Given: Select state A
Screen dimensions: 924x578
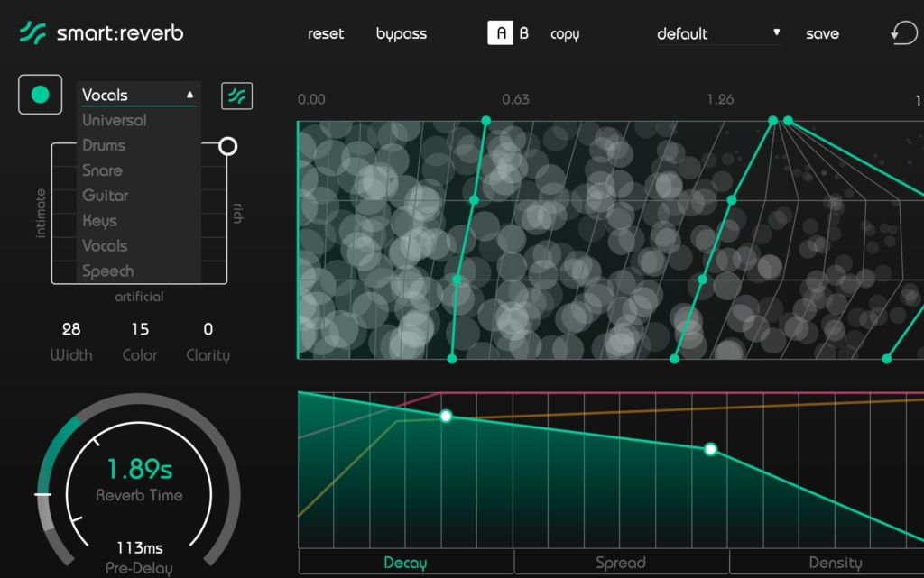Looking at the screenshot, I should (500, 33).
